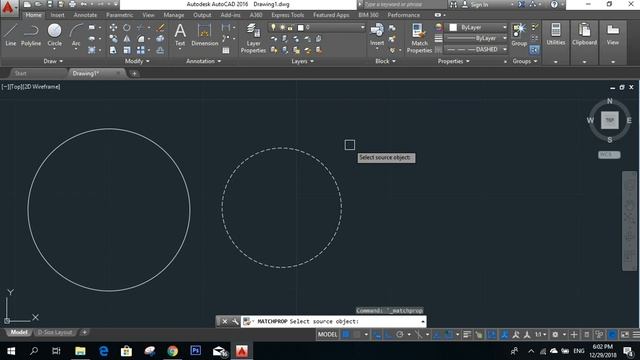The height and width of the screenshot is (360, 640).
Task: Open Layer Properties manager
Action: [x=253, y=38]
